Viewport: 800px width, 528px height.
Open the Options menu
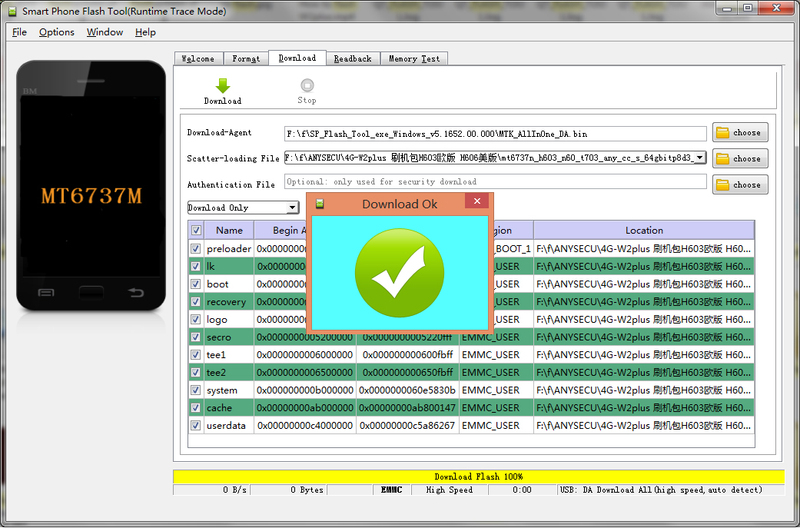57,32
